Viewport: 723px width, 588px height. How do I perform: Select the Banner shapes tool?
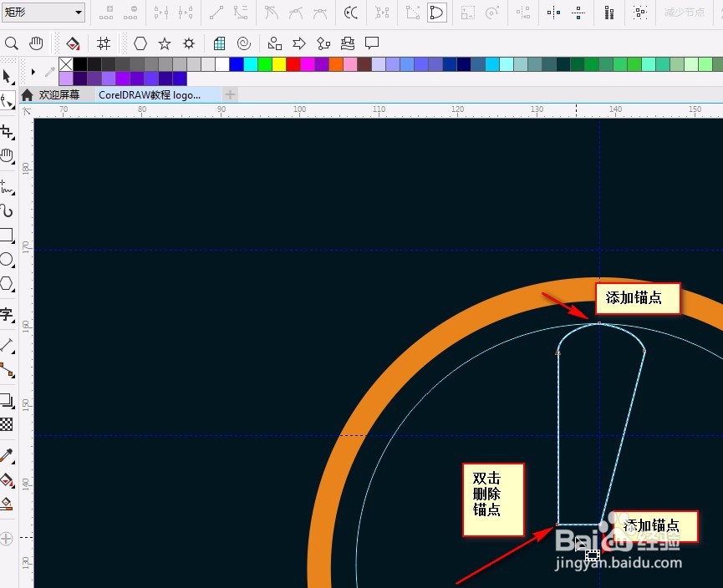tap(348, 43)
